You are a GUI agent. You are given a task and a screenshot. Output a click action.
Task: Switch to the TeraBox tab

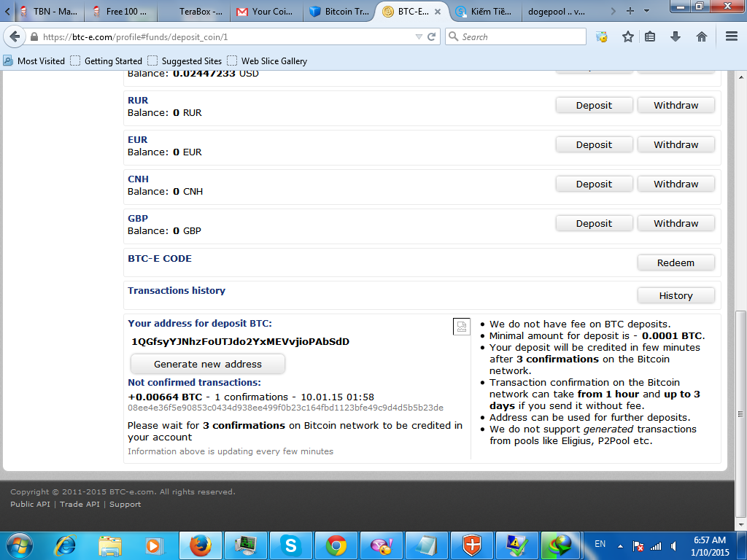(194, 12)
